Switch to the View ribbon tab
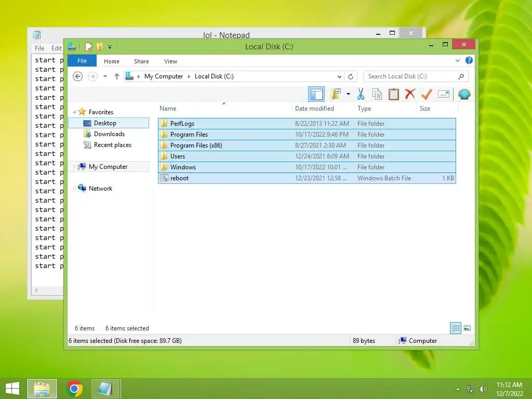 coord(170,61)
